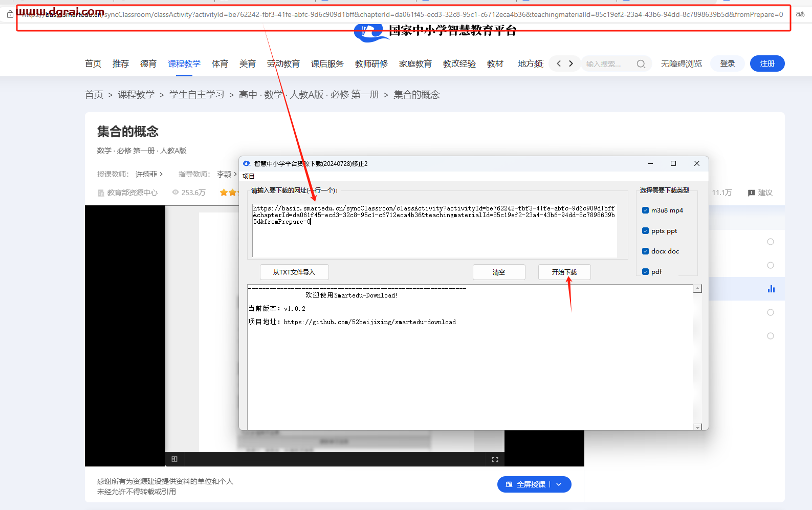Open the 德育 nav tab
Viewport: 812px width, 510px height.
point(148,63)
